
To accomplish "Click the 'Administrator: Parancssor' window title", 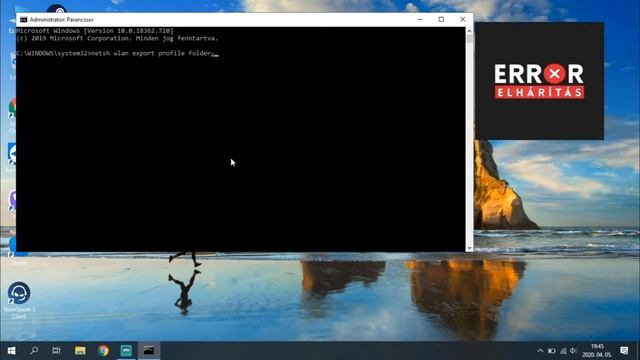I will click(62, 20).
